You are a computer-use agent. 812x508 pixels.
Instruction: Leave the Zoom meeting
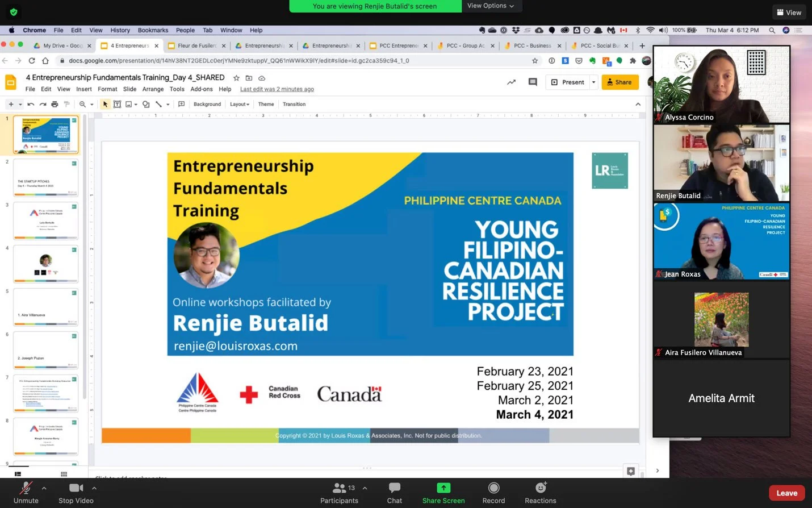(x=786, y=493)
